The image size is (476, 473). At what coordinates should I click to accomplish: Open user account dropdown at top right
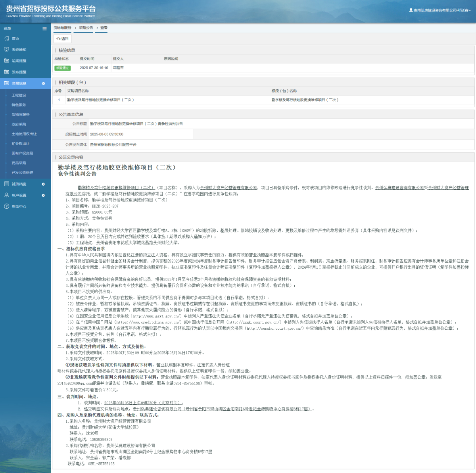(x=440, y=10)
